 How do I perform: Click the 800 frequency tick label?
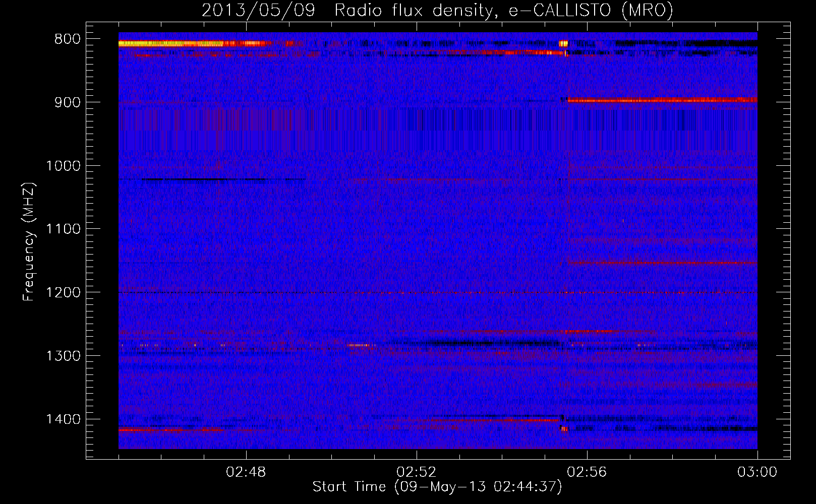(68, 39)
